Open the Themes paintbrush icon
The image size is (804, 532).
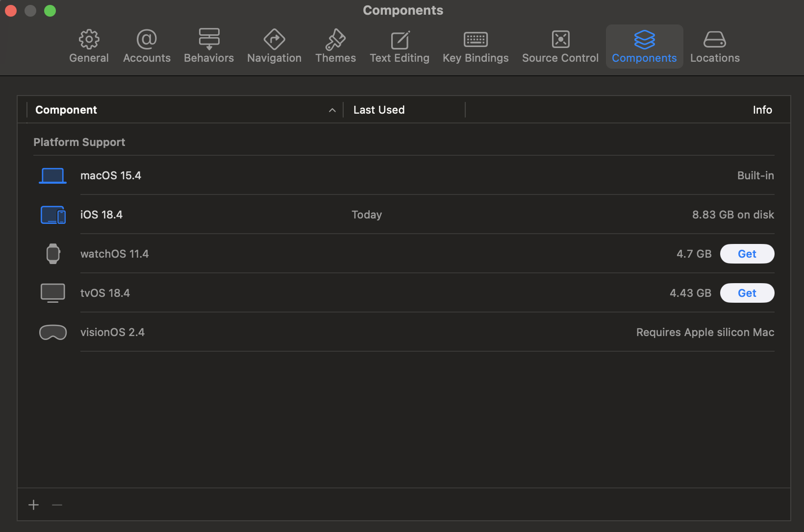coord(335,39)
